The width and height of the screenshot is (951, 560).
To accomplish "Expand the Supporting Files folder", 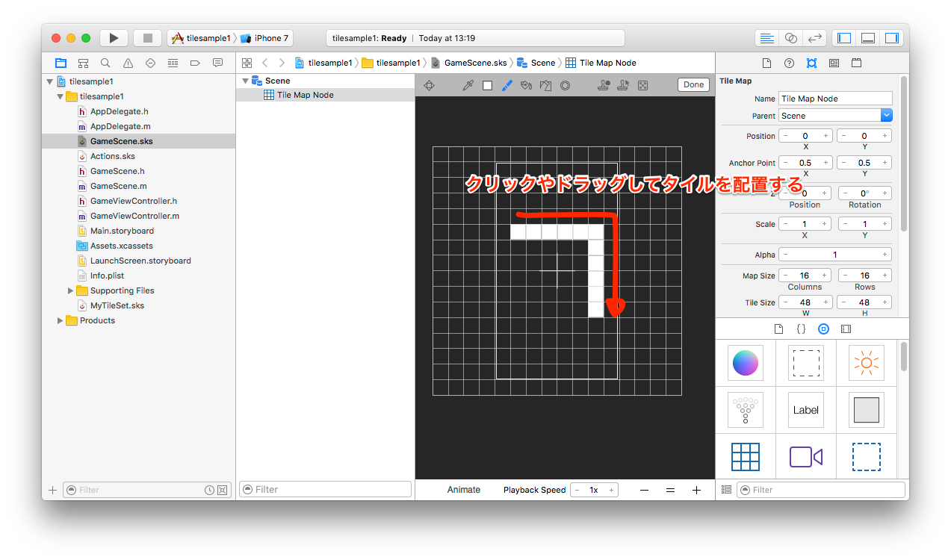I will click(69, 290).
